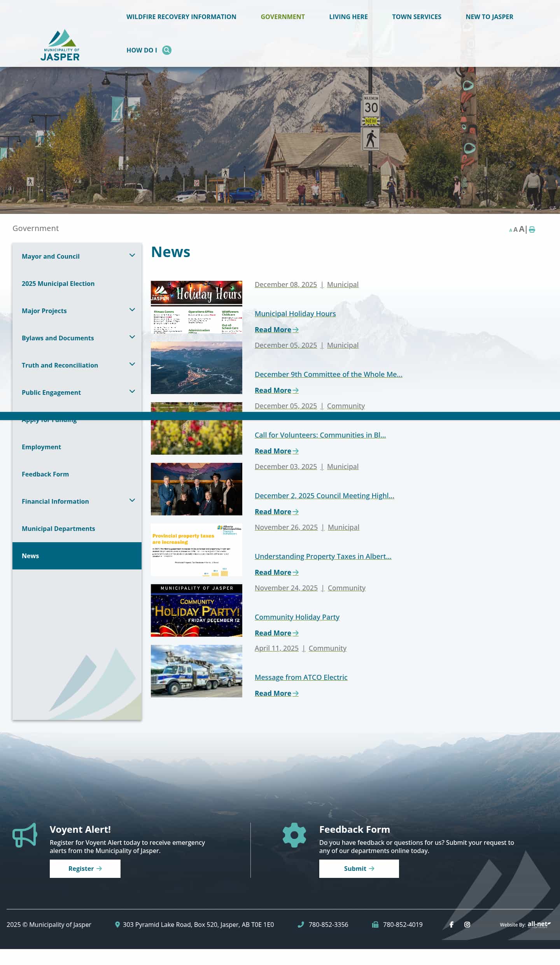Click the aerial town night thumbnail
Screen dimensions: 560x965
click(196, 368)
